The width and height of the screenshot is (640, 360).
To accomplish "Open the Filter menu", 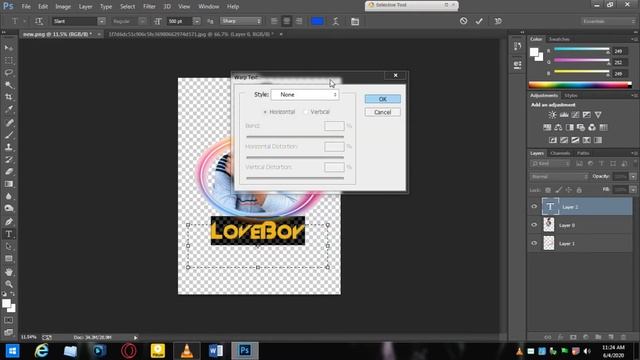I will [149, 7].
